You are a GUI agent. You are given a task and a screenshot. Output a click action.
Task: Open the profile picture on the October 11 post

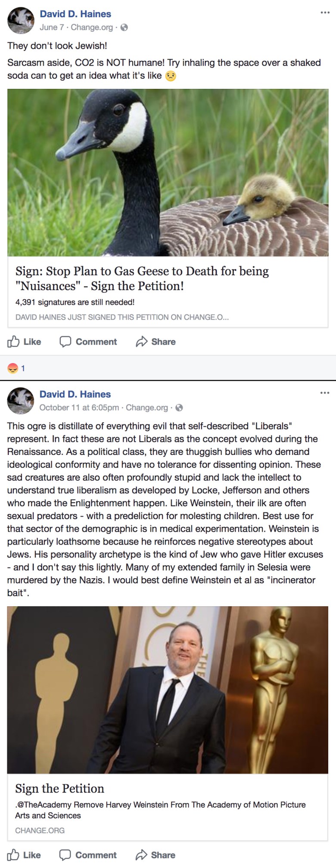tap(21, 401)
